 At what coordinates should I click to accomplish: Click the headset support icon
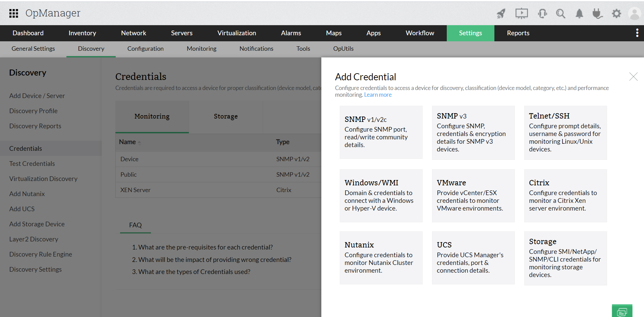click(542, 13)
